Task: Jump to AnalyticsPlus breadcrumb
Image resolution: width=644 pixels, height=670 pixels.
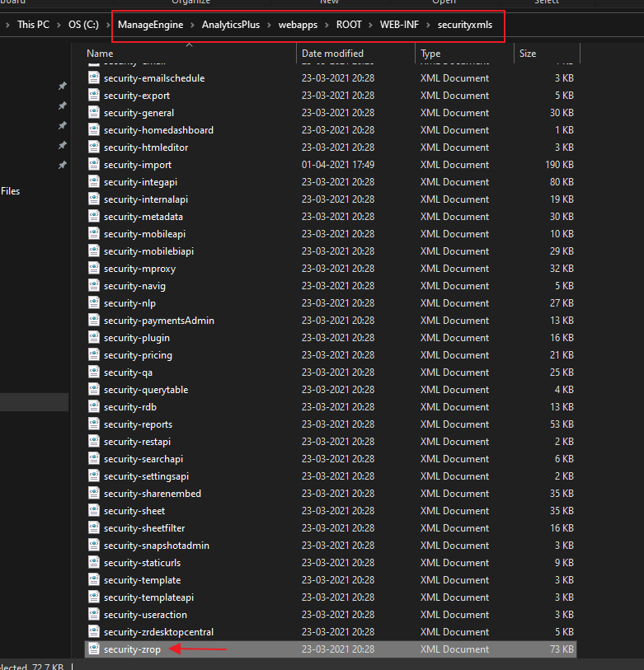Action: pyautogui.click(x=231, y=25)
